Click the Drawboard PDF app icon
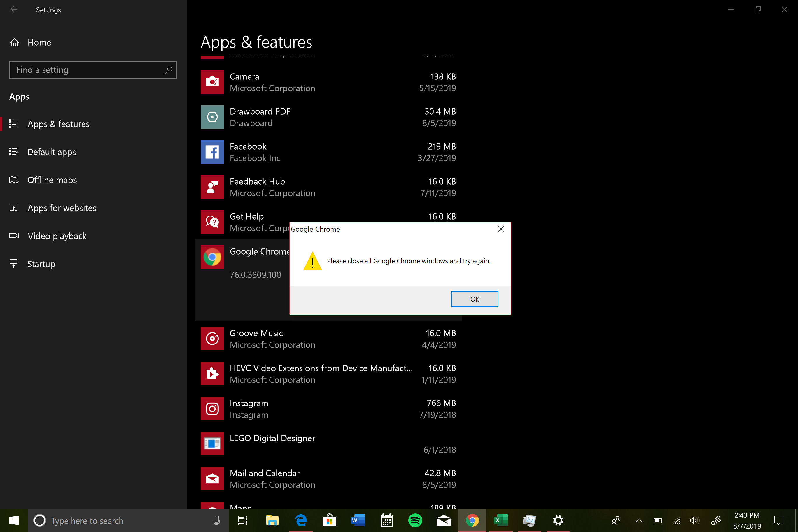798x532 pixels. [x=212, y=117]
